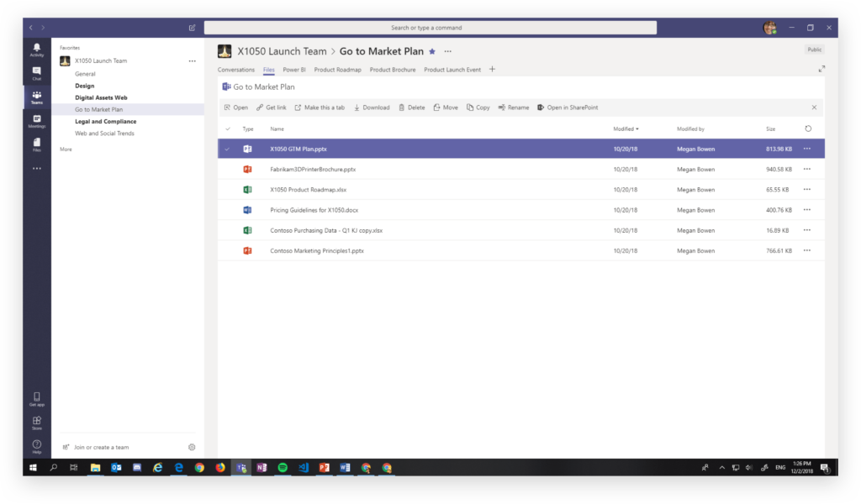Screen dimensions: 861x504
Task: Delete the selected file
Action: coord(412,108)
